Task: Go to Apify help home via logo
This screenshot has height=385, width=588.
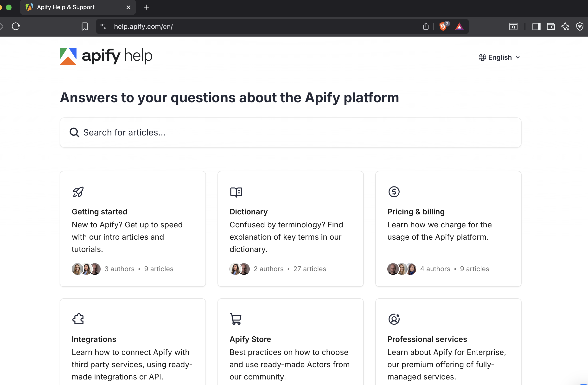Action: tap(106, 56)
